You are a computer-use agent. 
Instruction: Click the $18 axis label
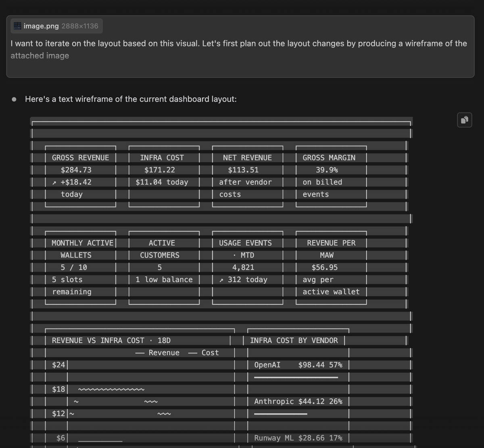pyautogui.click(x=58, y=389)
